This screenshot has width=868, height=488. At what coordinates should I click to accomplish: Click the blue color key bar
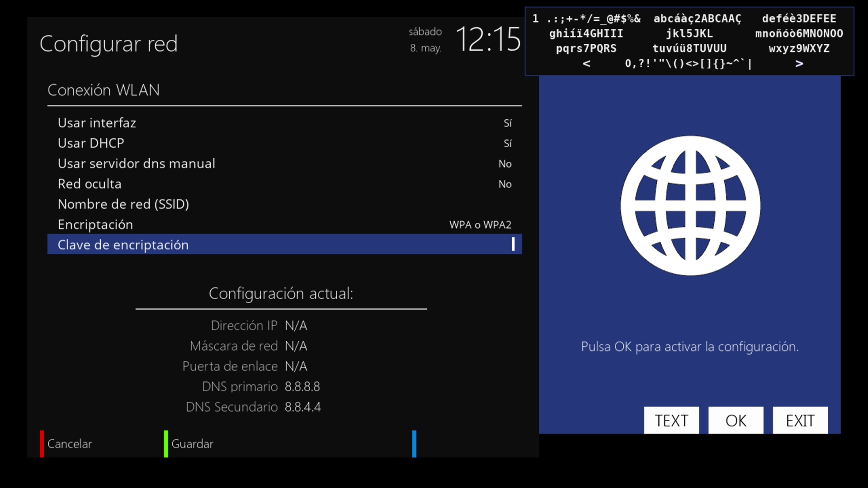pos(414,444)
